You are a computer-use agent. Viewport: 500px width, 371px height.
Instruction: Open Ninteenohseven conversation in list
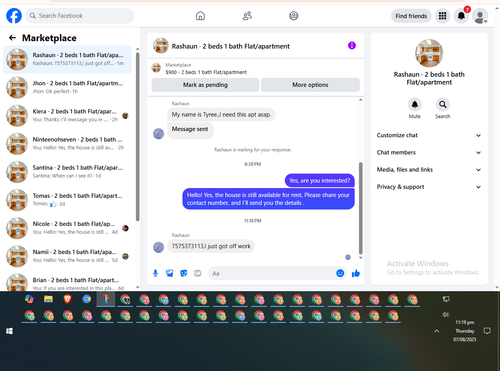[67, 144]
